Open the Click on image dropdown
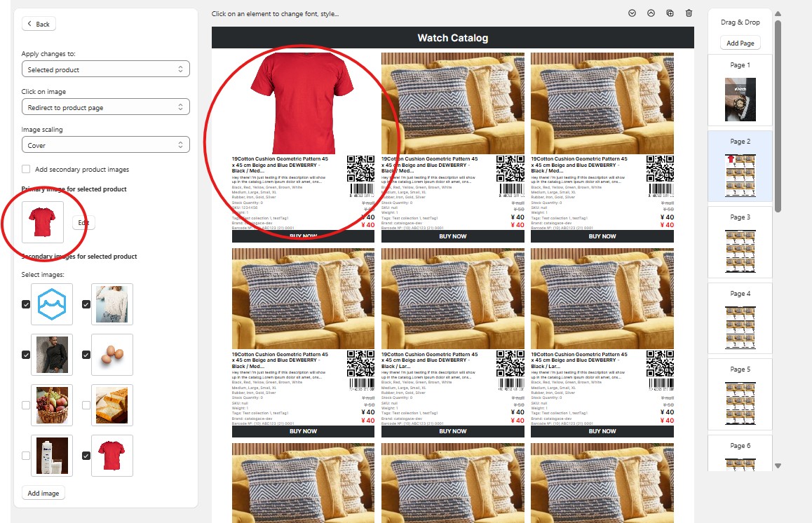Screen dimensions: 812x523 click(106, 107)
